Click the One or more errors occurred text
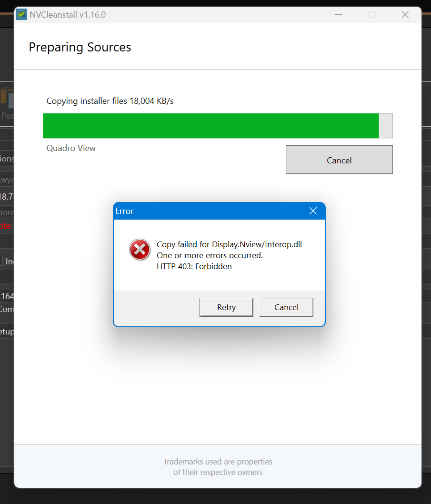Viewport: 431px width, 504px height. click(x=210, y=255)
